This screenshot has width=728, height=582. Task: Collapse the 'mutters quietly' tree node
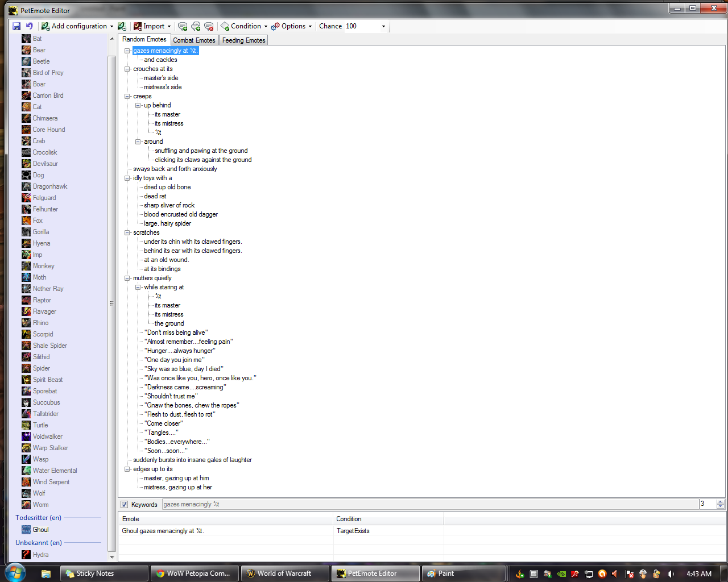point(127,278)
